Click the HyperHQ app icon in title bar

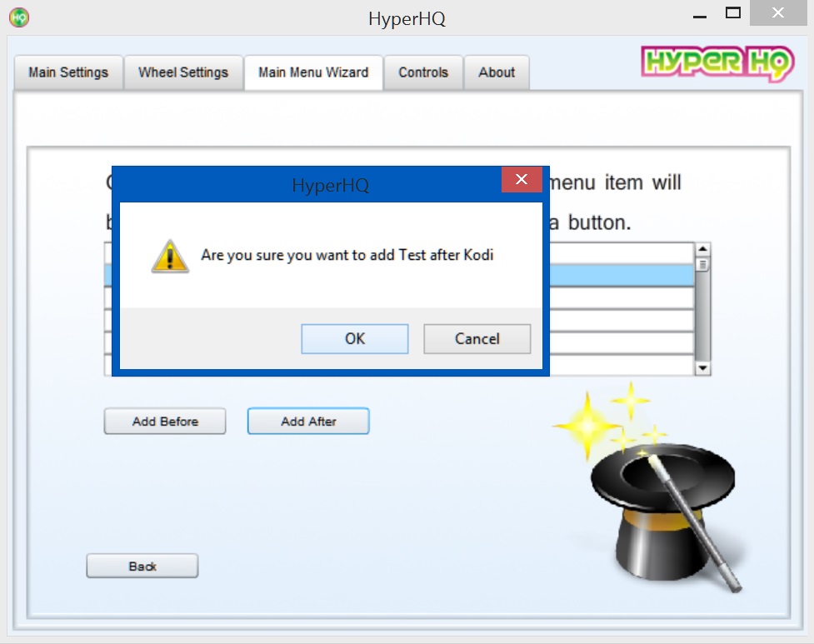(x=19, y=17)
